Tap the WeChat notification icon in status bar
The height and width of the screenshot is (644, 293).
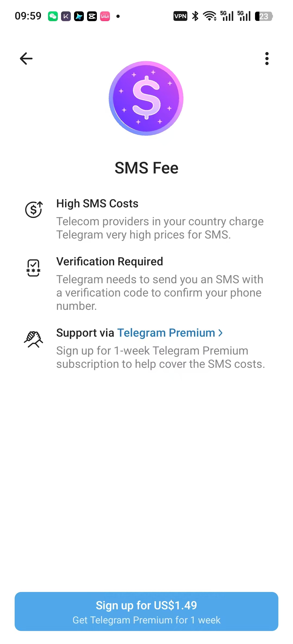pos(53,16)
